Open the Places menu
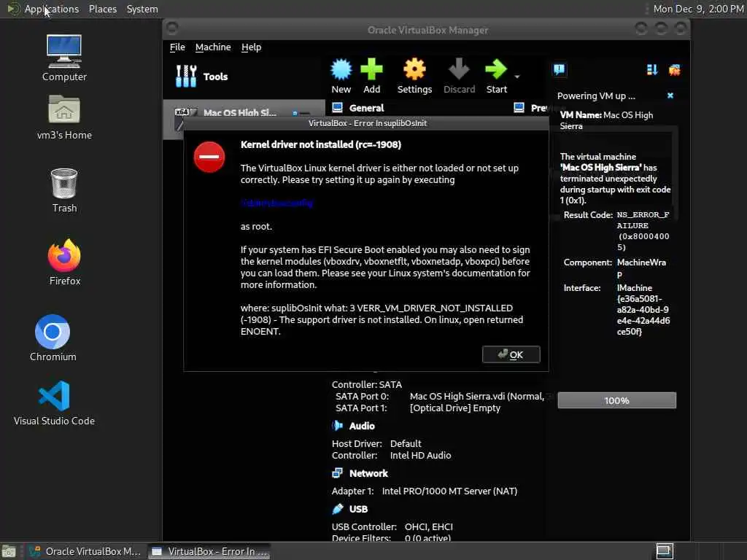 pyautogui.click(x=103, y=9)
